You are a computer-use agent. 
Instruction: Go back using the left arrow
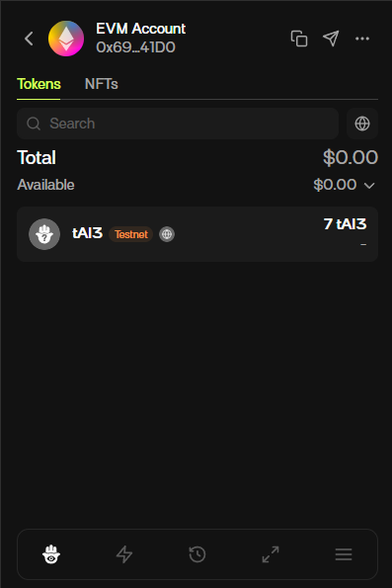pyautogui.click(x=29, y=39)
